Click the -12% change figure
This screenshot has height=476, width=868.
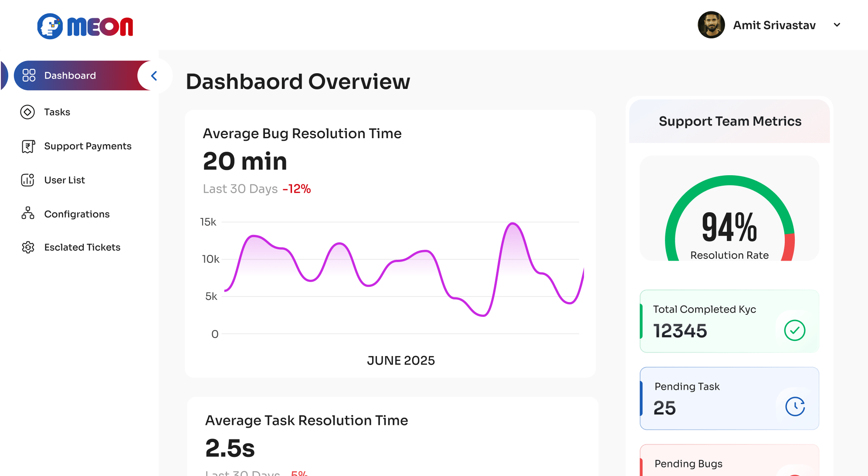point(297,189)
